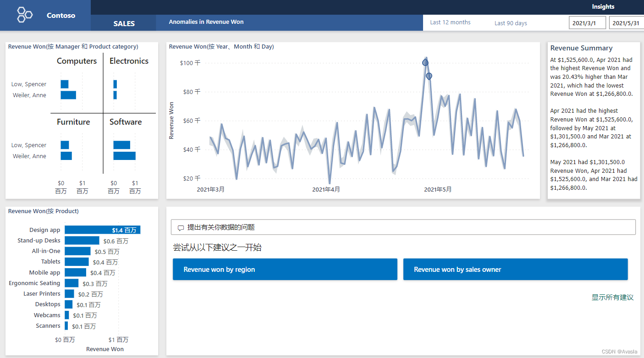Select the Stand-up Desks bar
644x358 pixels.
[82, 241]
